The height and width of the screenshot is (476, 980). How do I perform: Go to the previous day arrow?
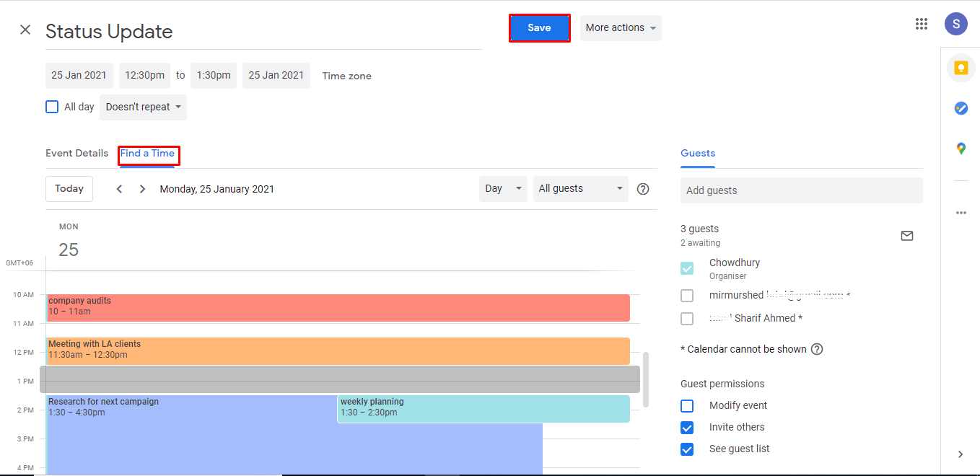click(120, 189)
